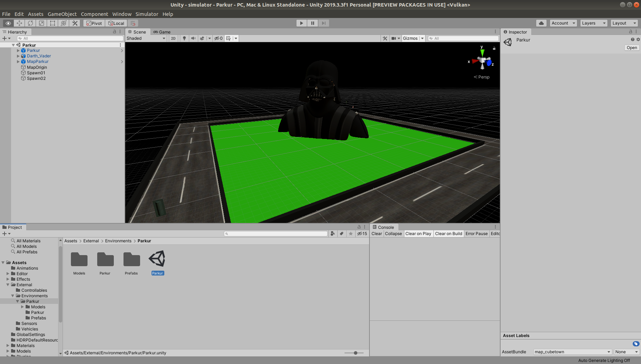The image size is (641, 364).
Task: Toggle Error Pause in Console
Action: (476, 234)
